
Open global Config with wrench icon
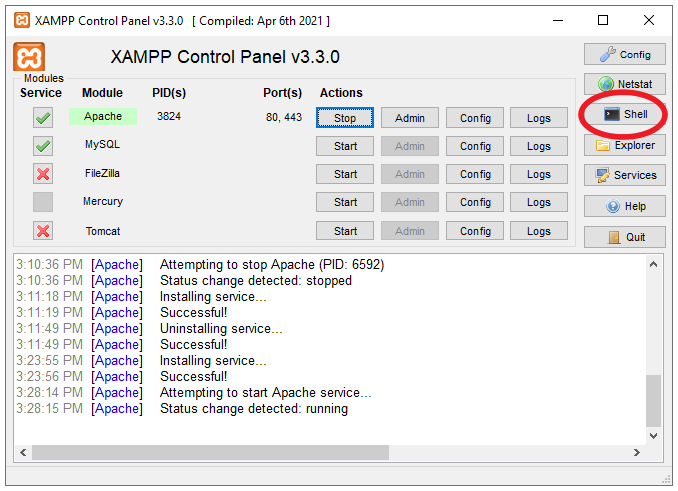point(625,54)
